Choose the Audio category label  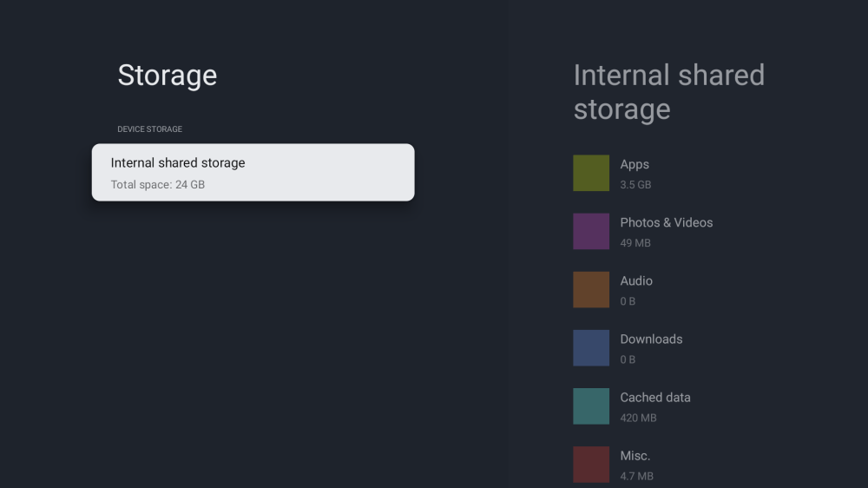[636, 280]
